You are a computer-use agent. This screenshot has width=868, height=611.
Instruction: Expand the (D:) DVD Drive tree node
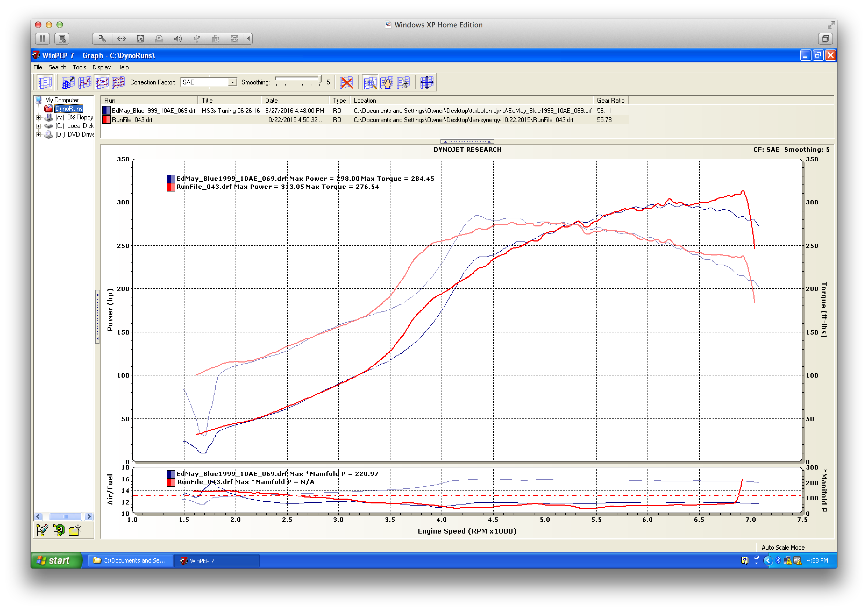(x=38, y=135)
